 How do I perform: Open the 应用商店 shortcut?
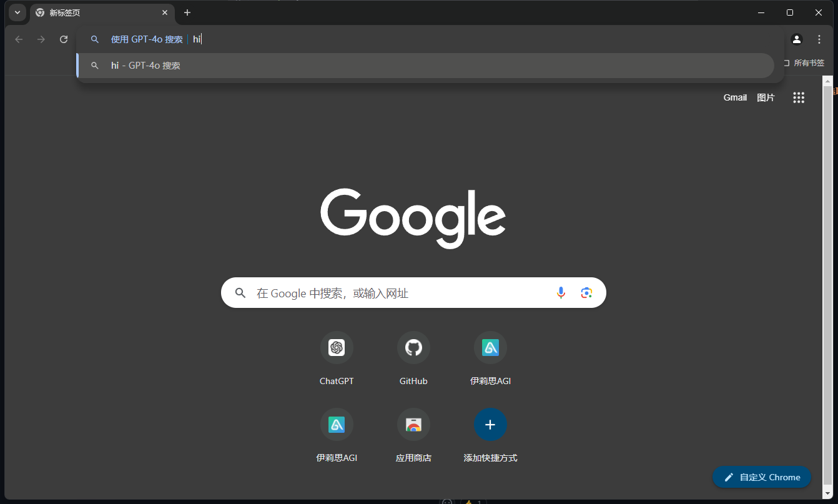click(x=413, y=425)
